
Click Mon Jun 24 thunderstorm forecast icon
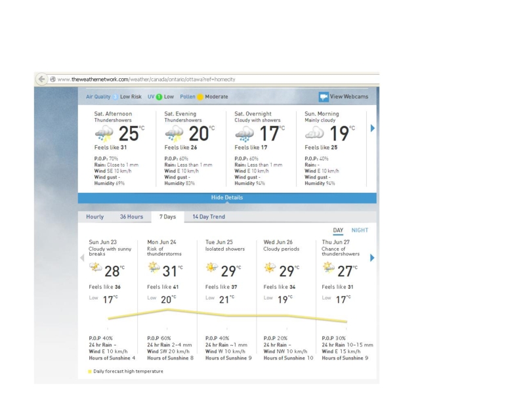click(155, 268)
